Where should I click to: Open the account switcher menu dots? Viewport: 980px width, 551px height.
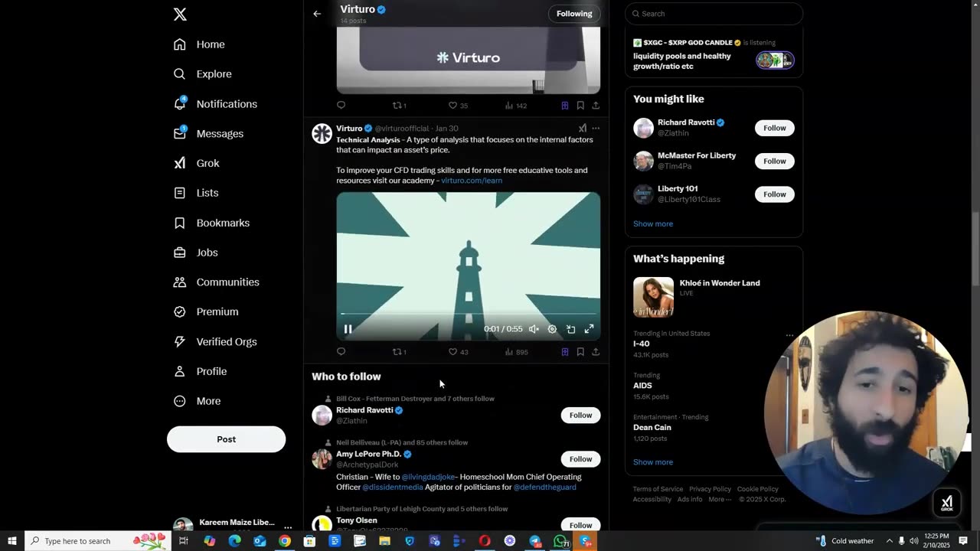pyautogui.click(x=288, y=527)
